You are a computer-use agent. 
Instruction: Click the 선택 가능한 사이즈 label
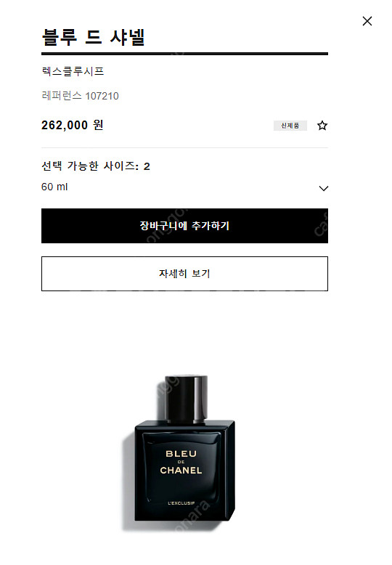pos(90,166)
